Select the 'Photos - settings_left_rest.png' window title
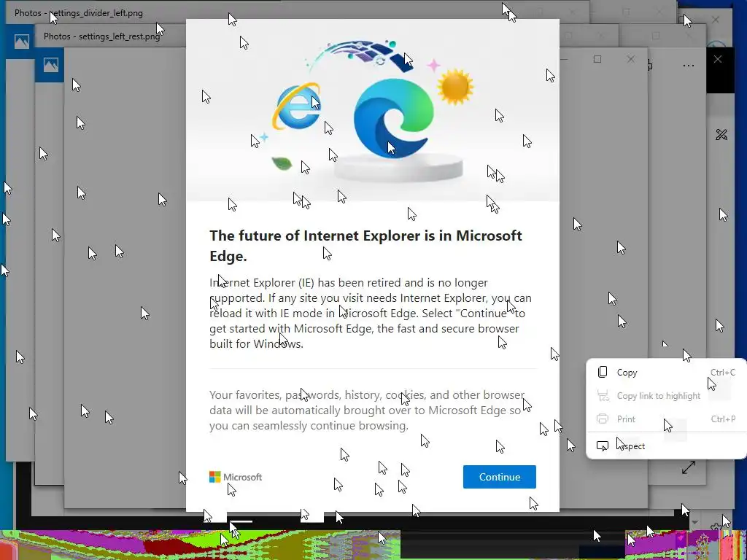The image size is (747, 560). [101, 36]
